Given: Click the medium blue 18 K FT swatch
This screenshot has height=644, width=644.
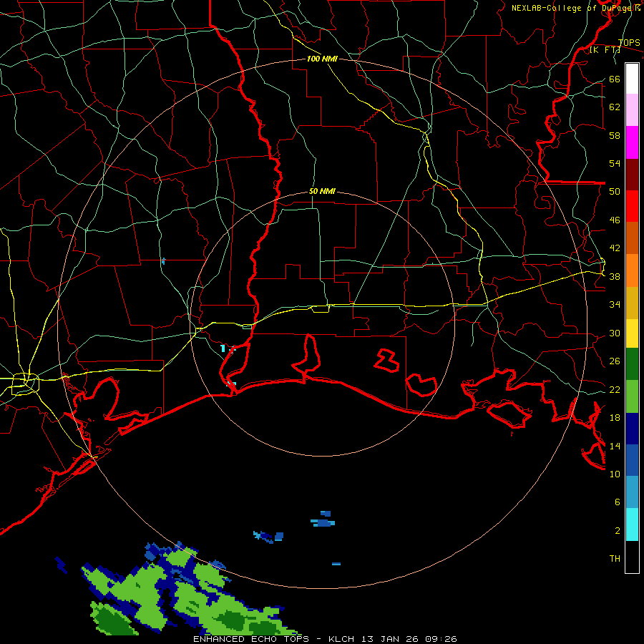Looking at the screenshot, I should click(632, 460).
